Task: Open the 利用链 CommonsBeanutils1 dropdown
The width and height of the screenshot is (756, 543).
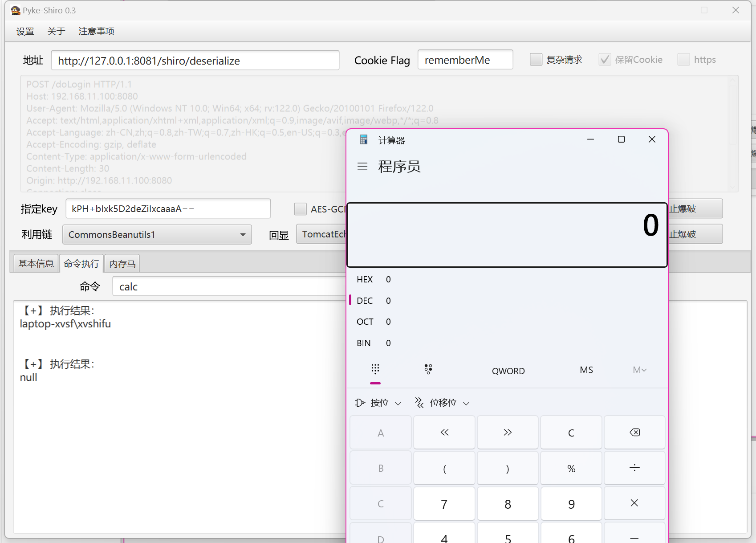Action: click(x=157, y=235)
